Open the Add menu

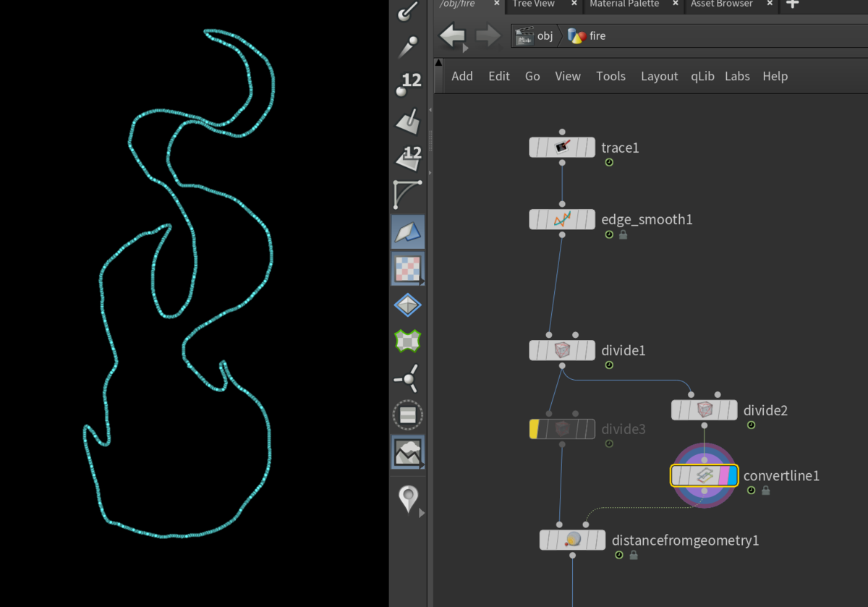click(462, 76)
